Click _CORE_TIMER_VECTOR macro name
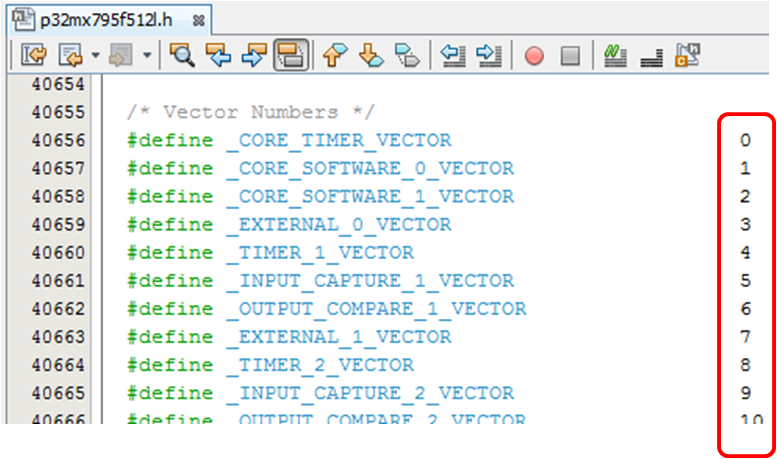 [x=339, y=140]
